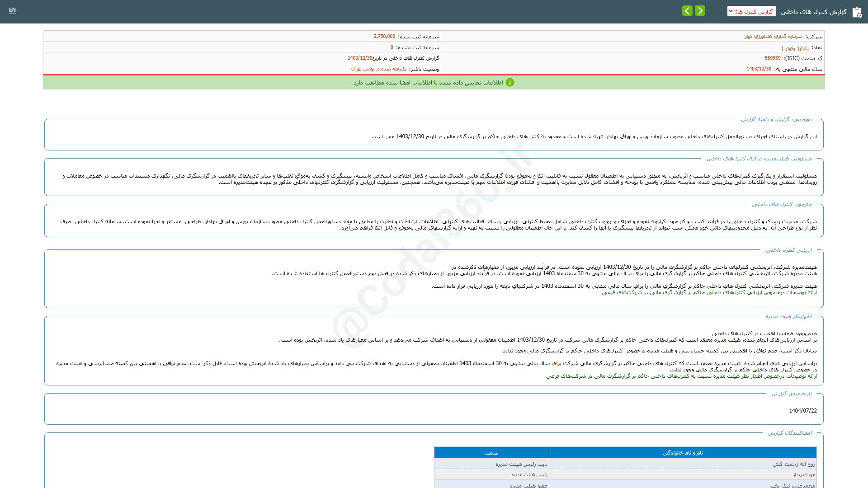Click the clipboard report icon in header

tap(857, 12)
